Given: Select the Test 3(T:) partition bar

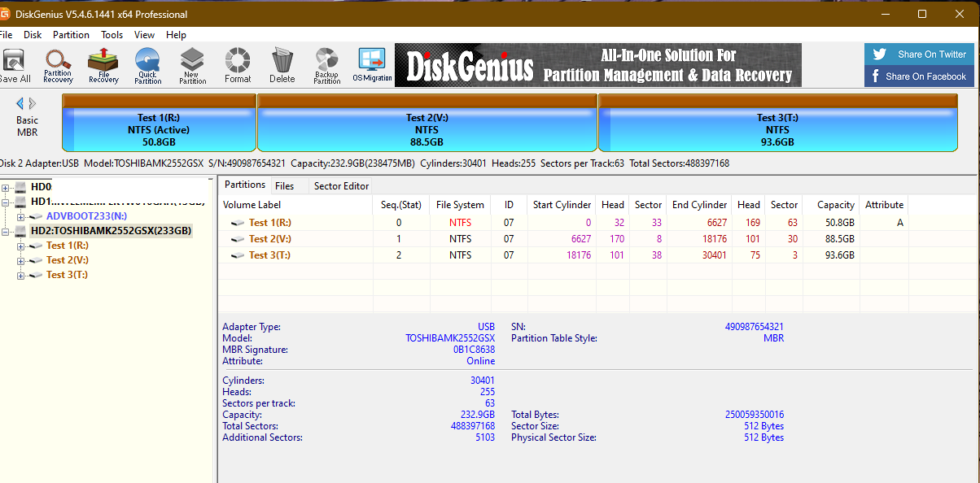Looking at the screenshot, I should click(777, 123).
